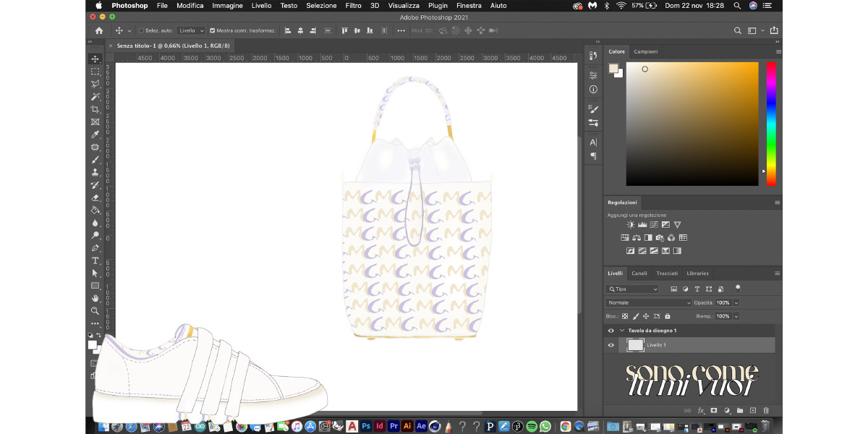Click the hue spectrum slider
Viewport: 868px width, 434px height.
[x=771, y=124]
